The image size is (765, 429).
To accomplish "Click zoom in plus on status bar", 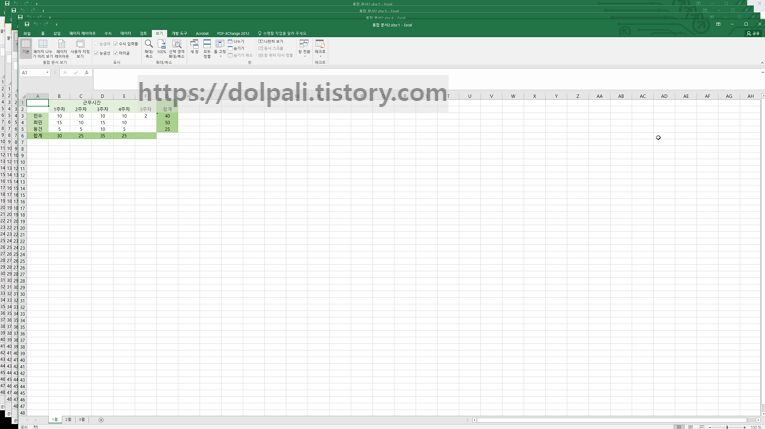I will 745,427.
